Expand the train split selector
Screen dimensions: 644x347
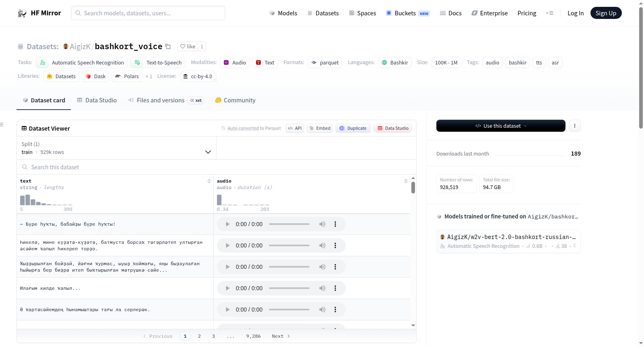coord(116,148)
